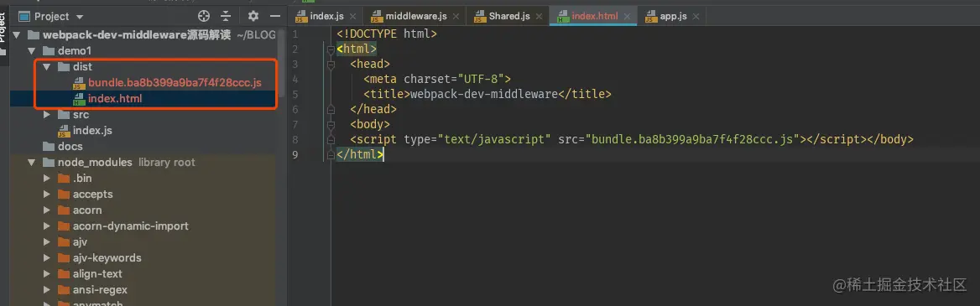Image resolution: width=980 pixels, height=306 pixels.
Task: Close the Shared.js tab
Action: click(540, 17)
